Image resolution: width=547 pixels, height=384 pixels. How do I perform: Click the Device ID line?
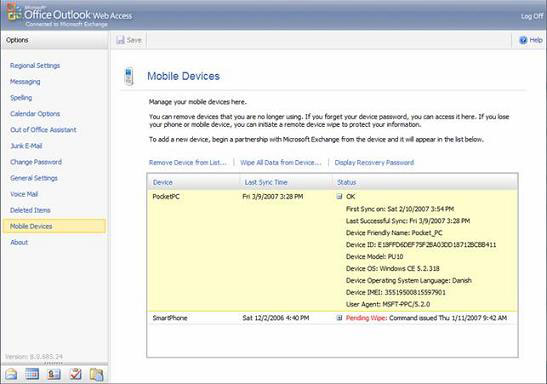coord(421,244)
